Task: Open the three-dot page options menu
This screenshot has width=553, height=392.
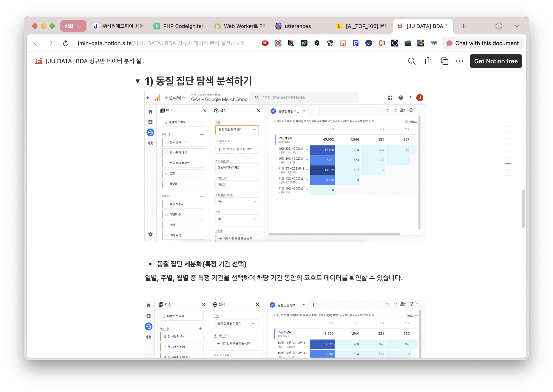Action: click(459, 61)
